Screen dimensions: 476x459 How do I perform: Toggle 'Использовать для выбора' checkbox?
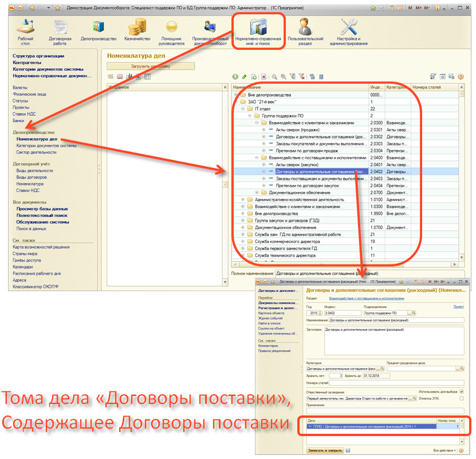tap(462, 391)
